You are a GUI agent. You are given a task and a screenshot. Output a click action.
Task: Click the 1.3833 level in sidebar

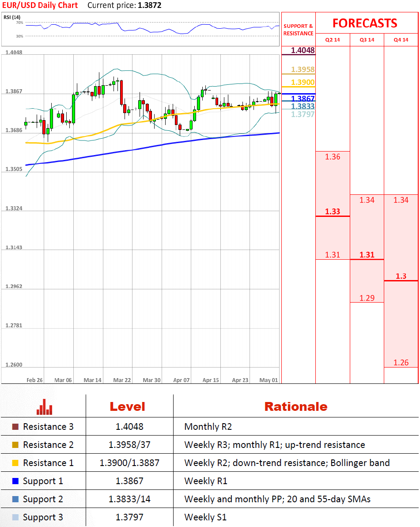303,106
